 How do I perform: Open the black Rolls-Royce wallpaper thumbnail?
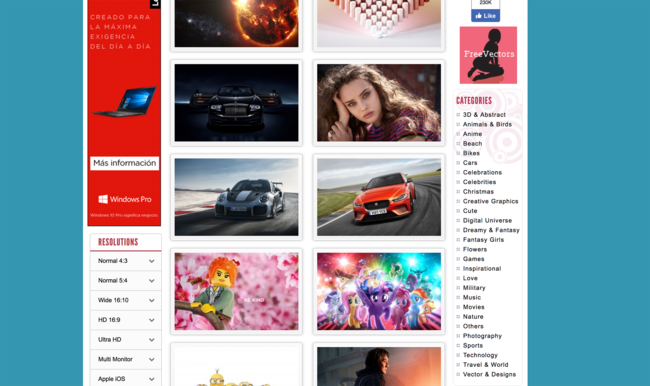[x=236, y=103]
